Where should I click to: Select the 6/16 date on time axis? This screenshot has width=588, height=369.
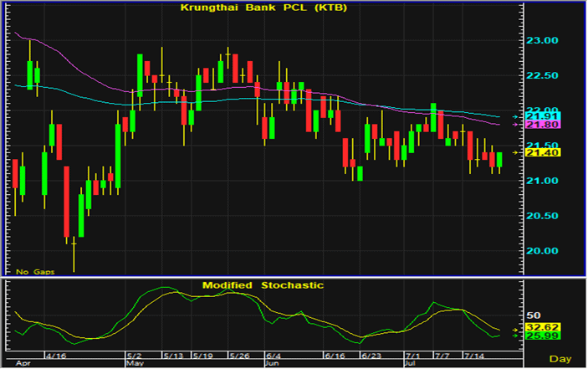(x=335, y=356)
